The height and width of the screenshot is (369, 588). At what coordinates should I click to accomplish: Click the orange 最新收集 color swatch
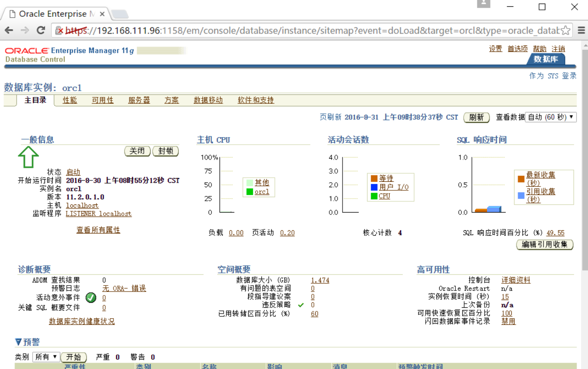click(521, 179)
